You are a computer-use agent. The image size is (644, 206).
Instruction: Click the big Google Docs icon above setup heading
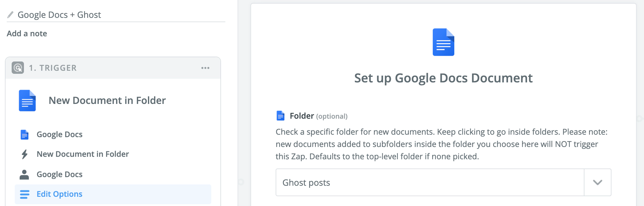443,42
